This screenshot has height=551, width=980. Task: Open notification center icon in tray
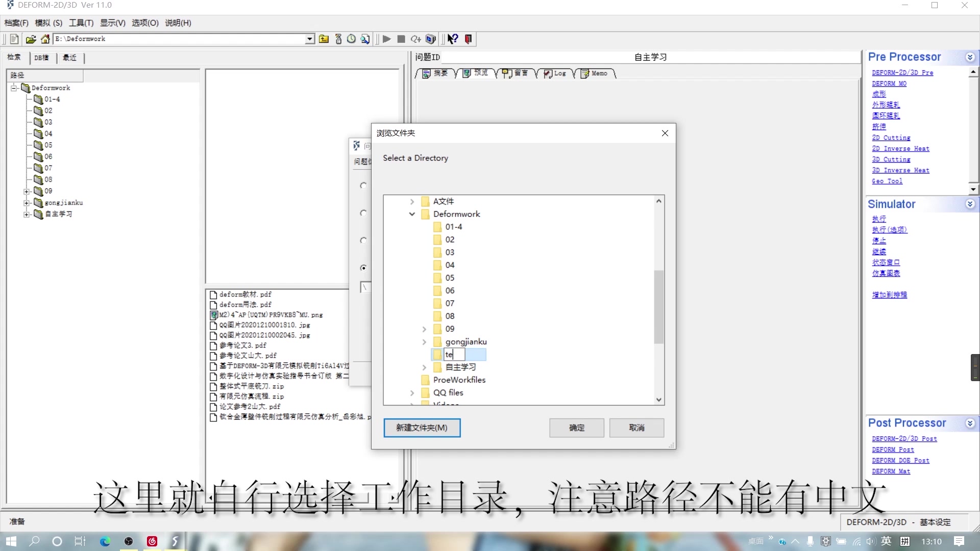[959, 541]
